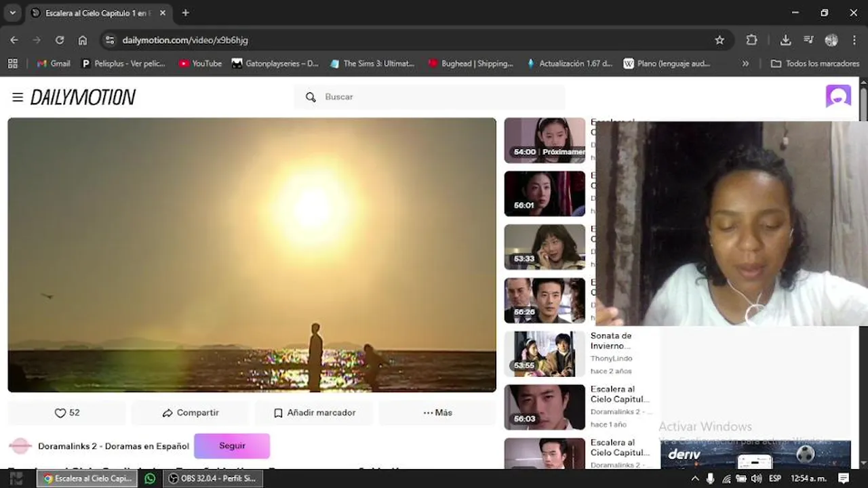Screen dimensions: 868x488
Task: Open The Sims 3 Ultimate bookmark
Action: click(x=372, y=63)
